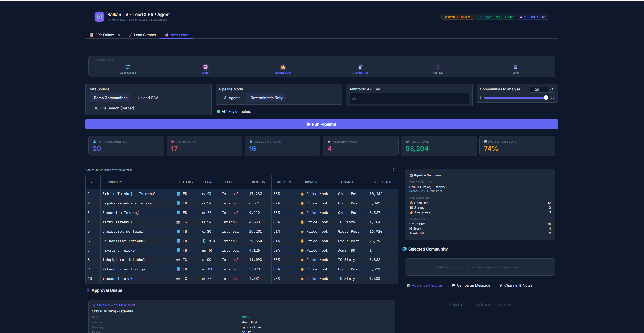Click the Anthropic API Key input field
The image size is (644, 333).
[409, 99]
